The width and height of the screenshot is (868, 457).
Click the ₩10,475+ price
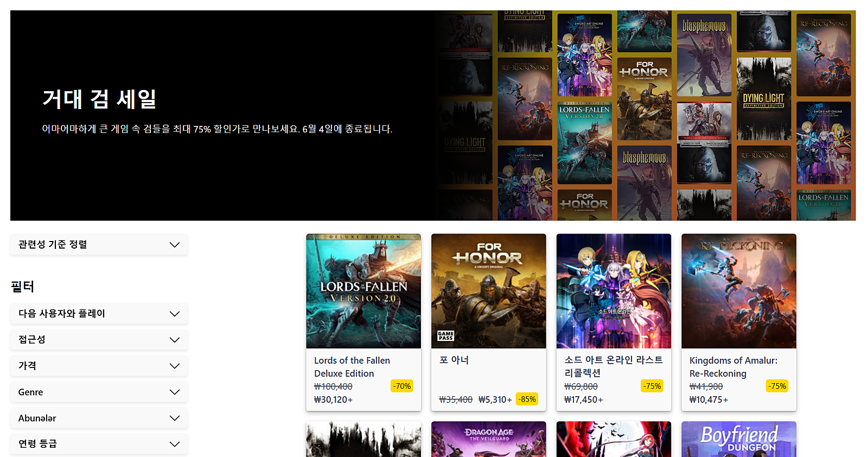[x=709, y=399]
